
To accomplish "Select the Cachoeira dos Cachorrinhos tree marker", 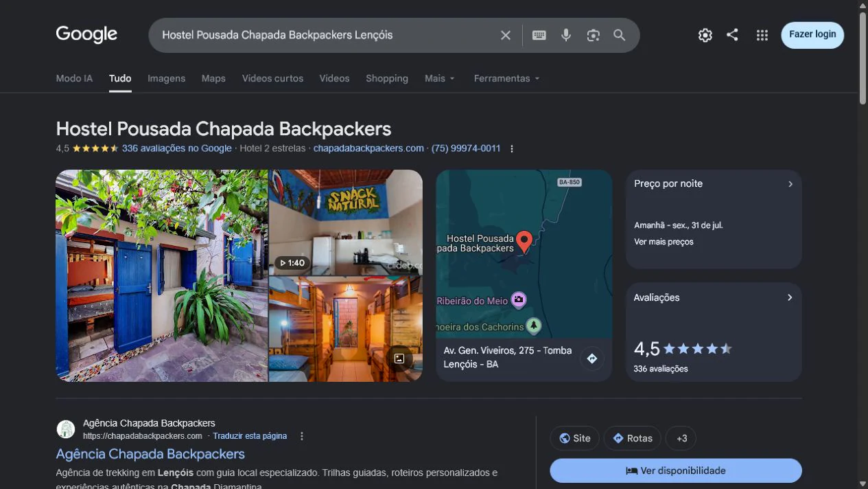I will 534,326.
